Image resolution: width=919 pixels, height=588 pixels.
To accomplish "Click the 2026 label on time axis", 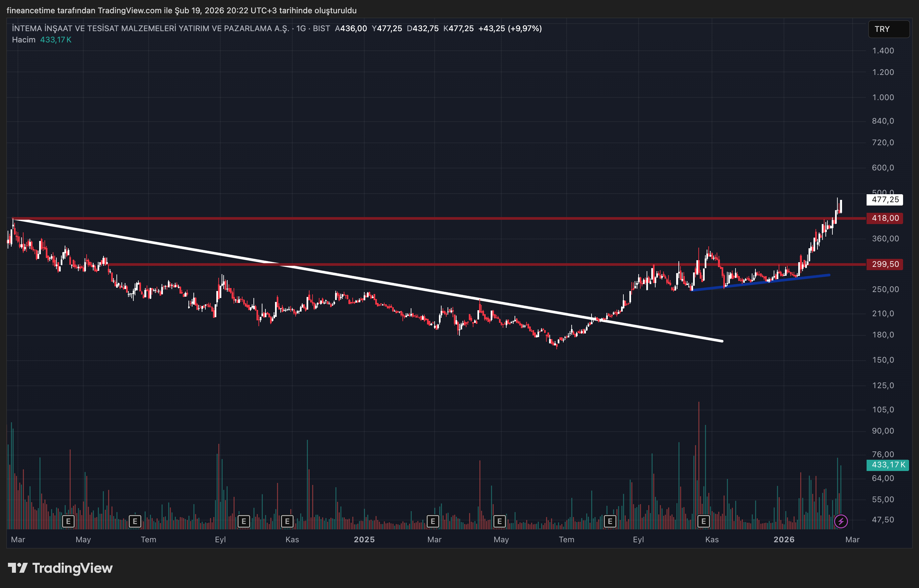I will click(x=784, y=540).
